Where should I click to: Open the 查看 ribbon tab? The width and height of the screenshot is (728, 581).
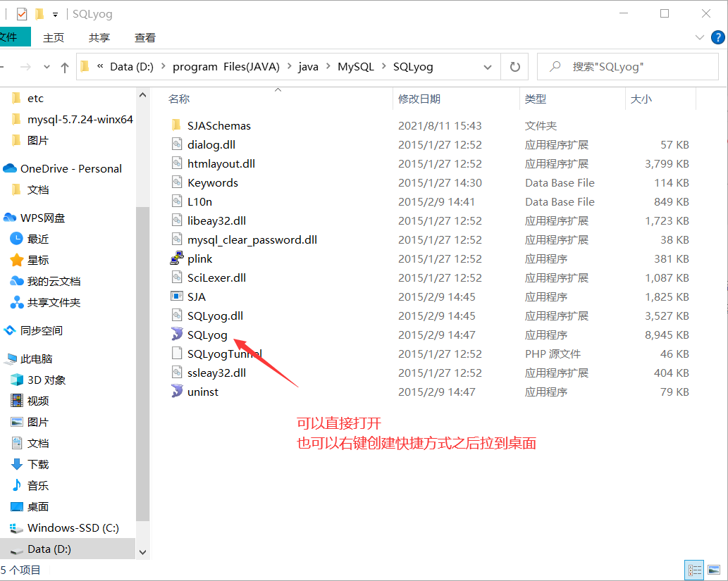point(145,37)
